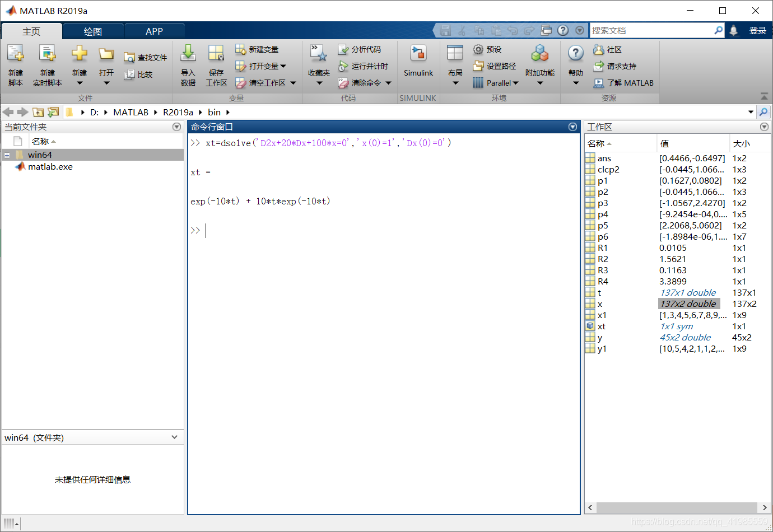Sort workspace by the 值 (Value) column header
The width and height of the screenshot is (773, 532).
coord(693,143)
